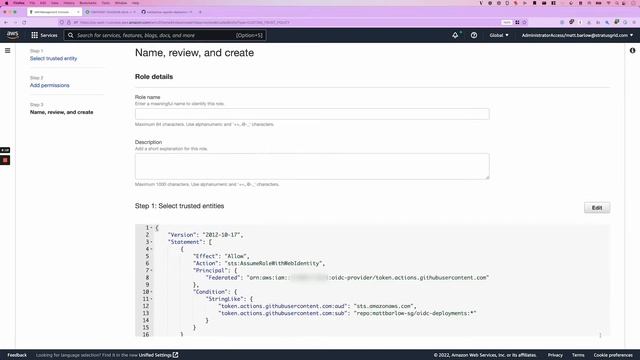Click the Federated ARN line in code
The height and width of the screenshot is (360, 640).
click(x=347, y=278)
